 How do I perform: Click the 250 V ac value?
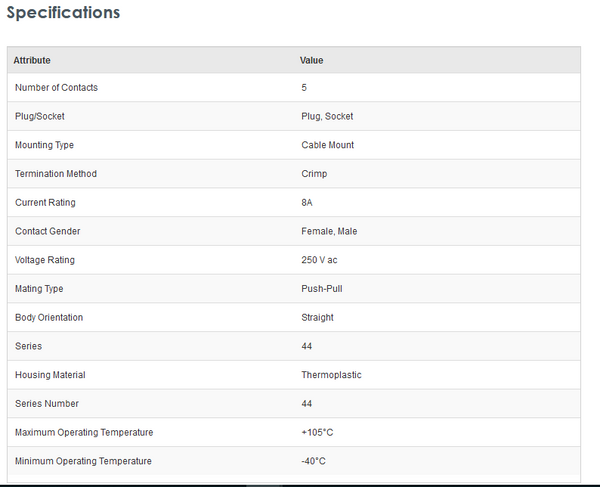click(x=321, y=260)
